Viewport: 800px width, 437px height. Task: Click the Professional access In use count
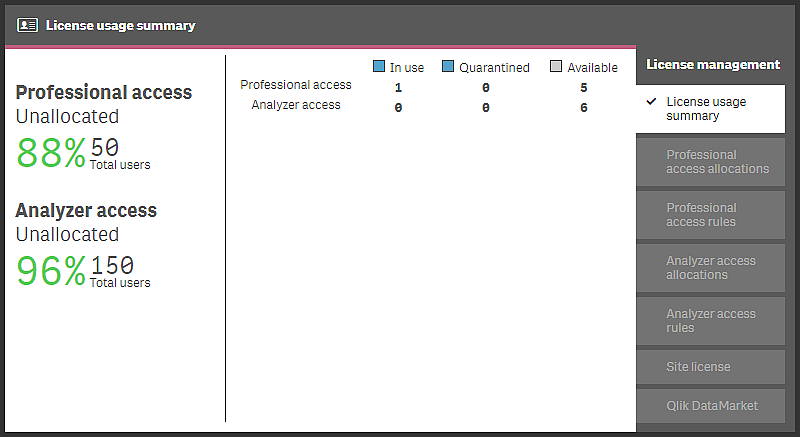pyautogui.click(x=398, y=88)
